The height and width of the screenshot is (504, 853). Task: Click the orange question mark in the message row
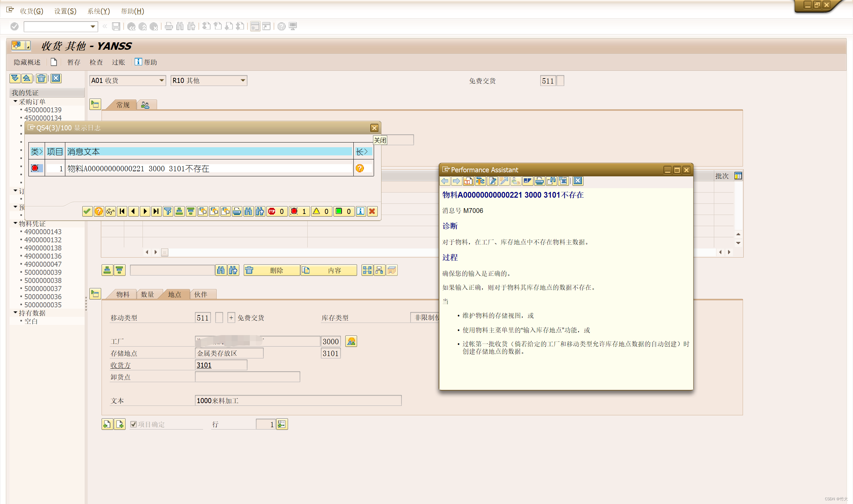[x=359, y=168]
